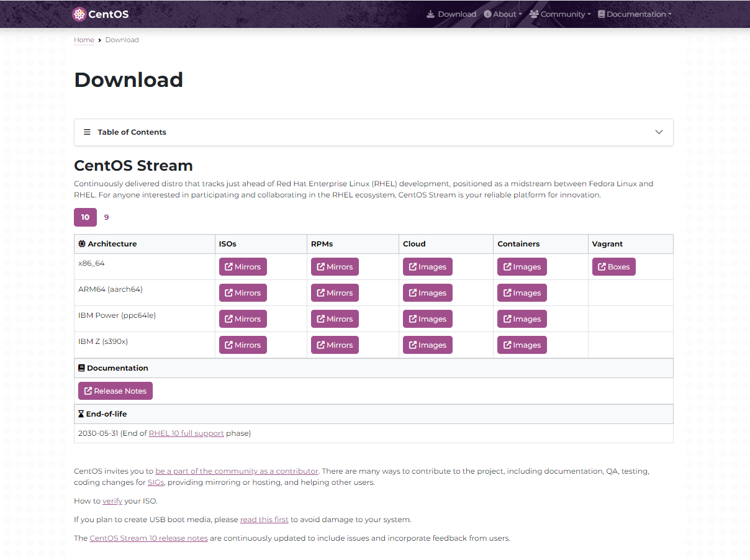Open the Community dropdown menu
The image size is (750, 560).
click(560, 14)
